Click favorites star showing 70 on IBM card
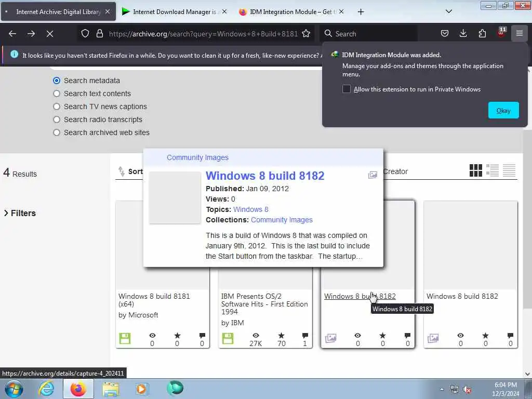The height and width of the screenshot is (399, 532). [281, 335]
